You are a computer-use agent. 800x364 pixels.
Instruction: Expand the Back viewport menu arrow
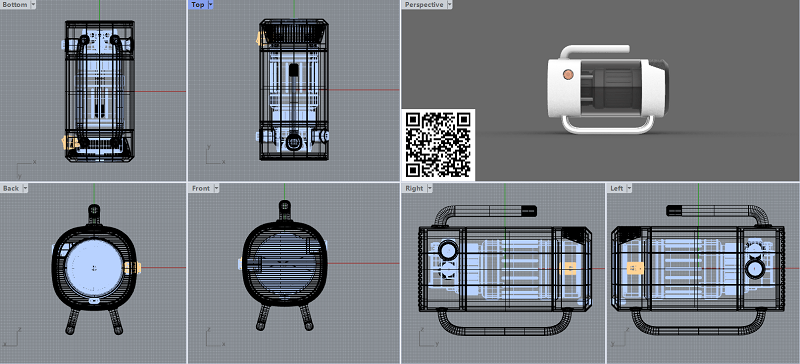point(24,188)
